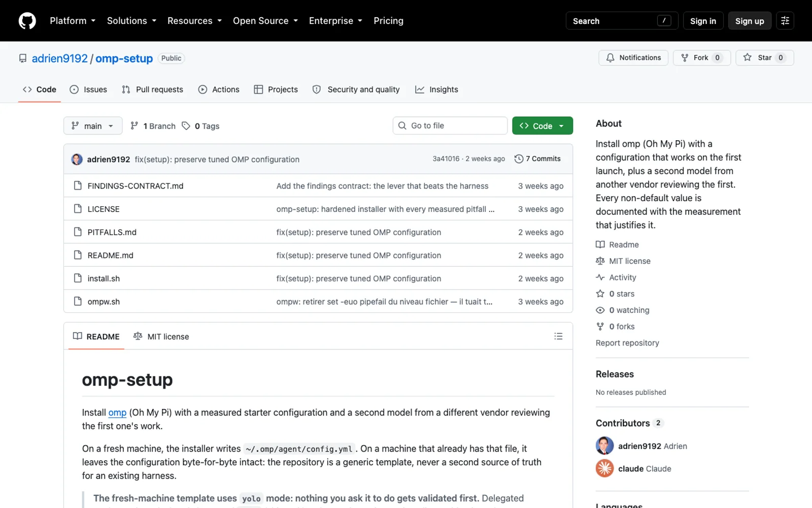Open the Enterprise dropdown

pyautogui.click(x=335, y=21)
